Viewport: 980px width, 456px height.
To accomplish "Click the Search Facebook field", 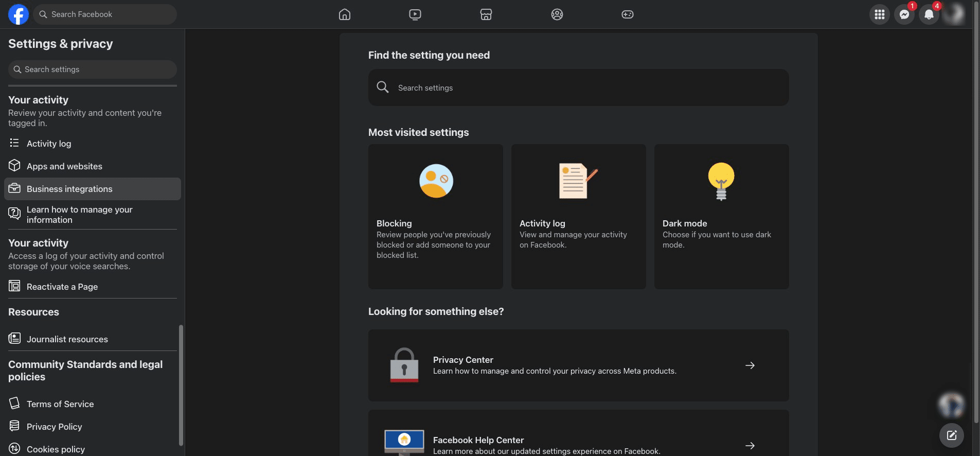I will 105,14.
